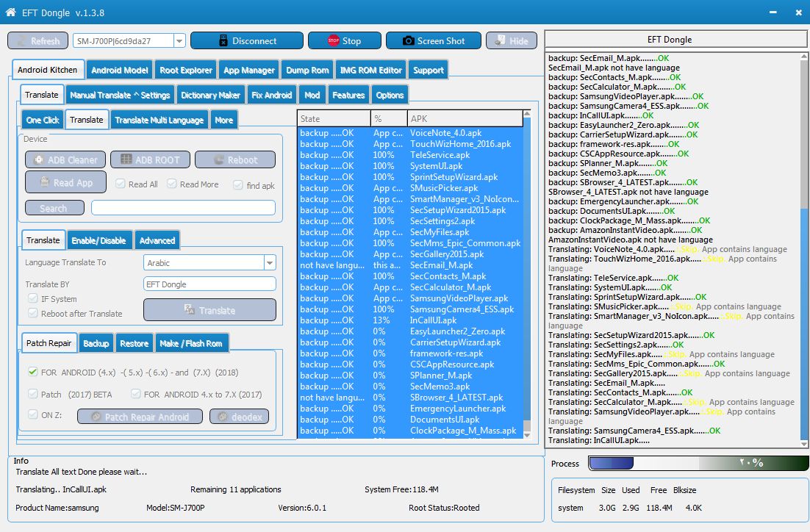Switch to Enable/Disable tab
Viewport: 810px width, 532px height.
[98, 240]
